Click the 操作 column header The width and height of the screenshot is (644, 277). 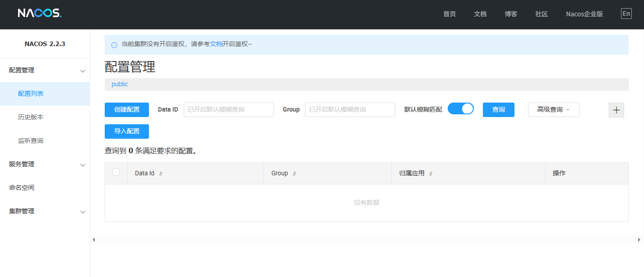[x=559, y=174]
